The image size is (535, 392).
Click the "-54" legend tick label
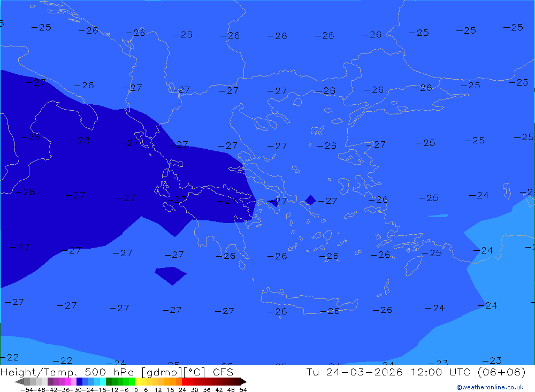pos(27,390)
